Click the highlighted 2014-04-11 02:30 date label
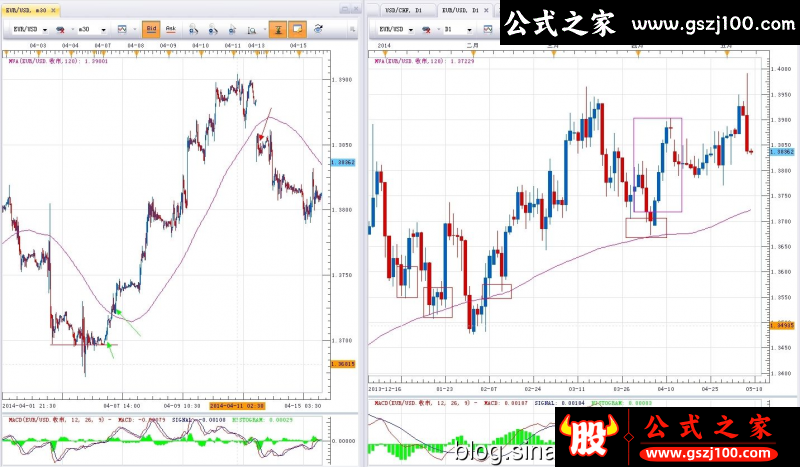Screen dimensions: 800x467 coord(237,406)
